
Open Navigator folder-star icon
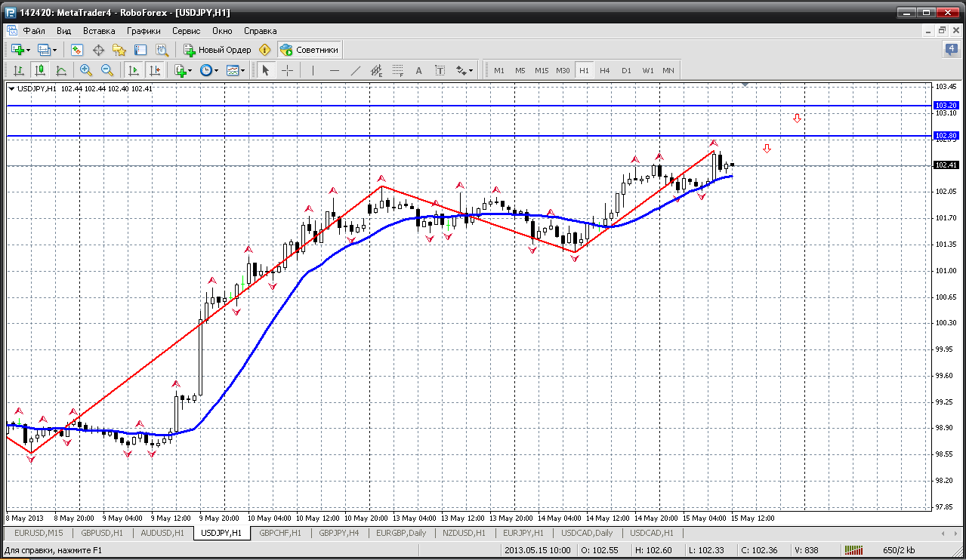[x=119, y=50]
